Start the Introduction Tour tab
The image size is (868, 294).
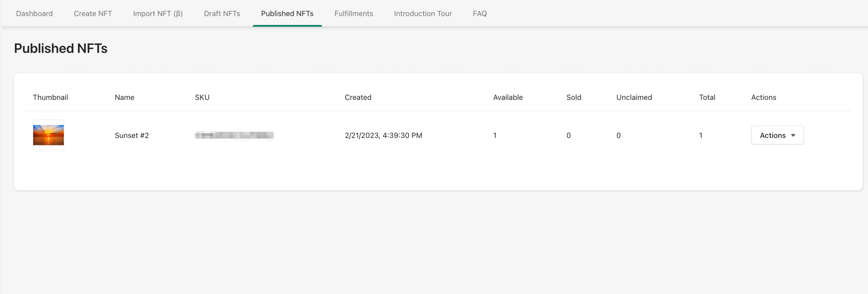point(423,14)
